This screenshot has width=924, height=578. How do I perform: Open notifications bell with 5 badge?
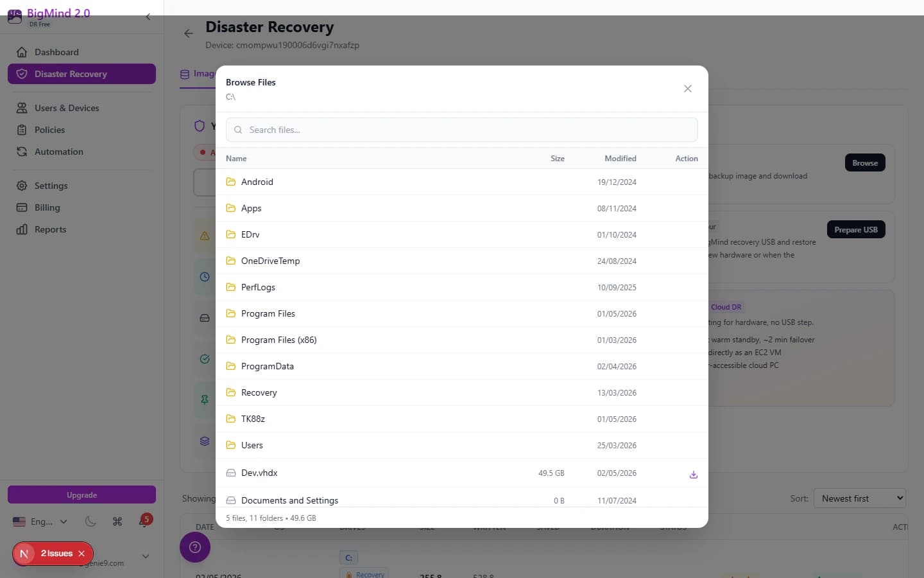(x=145, y=521)
